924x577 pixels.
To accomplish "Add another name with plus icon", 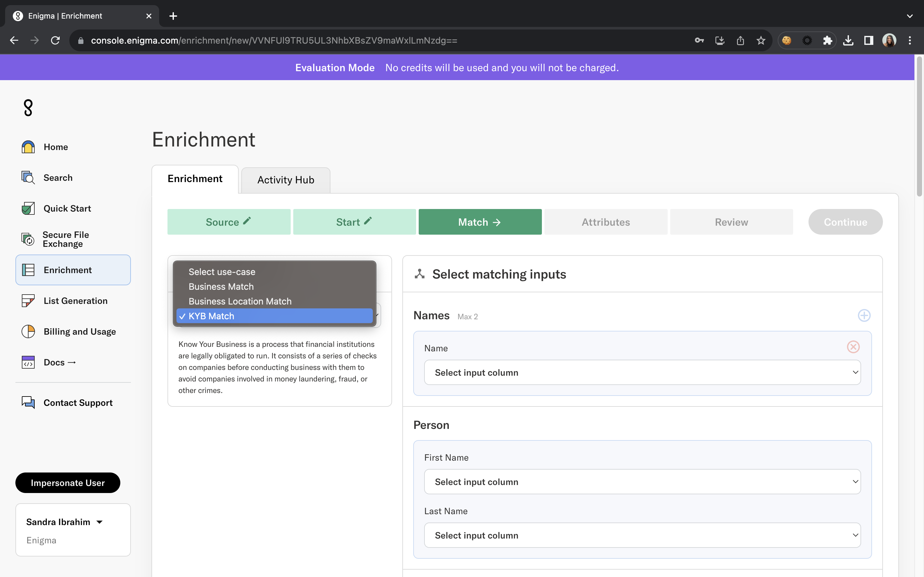I will click(x=864, y=316).
